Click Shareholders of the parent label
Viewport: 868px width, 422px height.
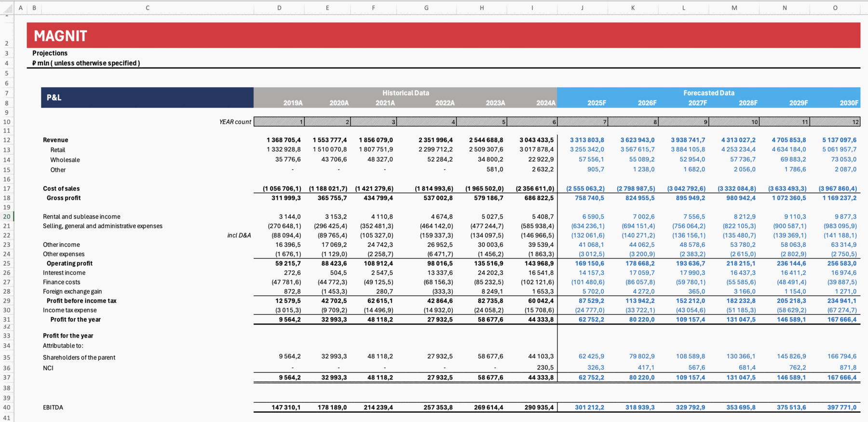click(79, 357)
